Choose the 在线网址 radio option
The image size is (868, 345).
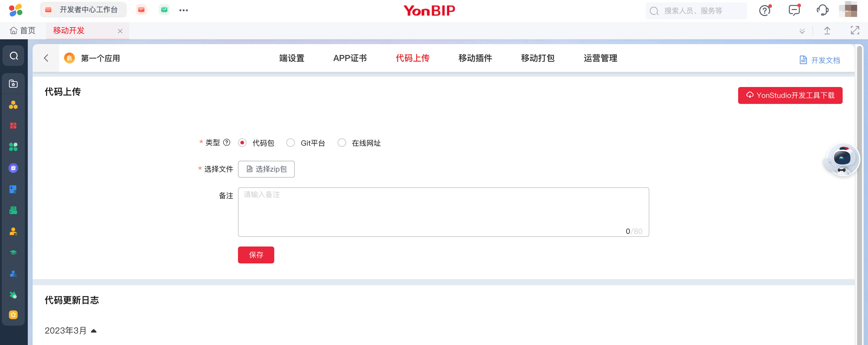pyautogui.click(x=341, y=143)
